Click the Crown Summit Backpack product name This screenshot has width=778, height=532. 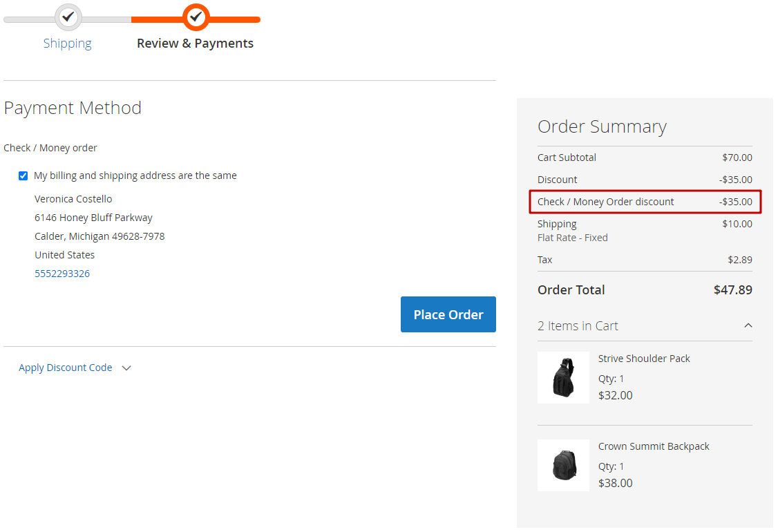coord(654,446)
